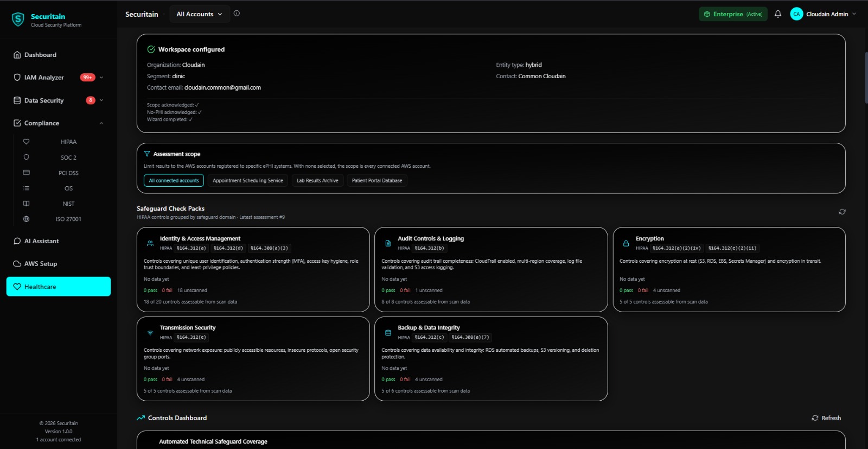The image size is (868, 449).
Task: Select Appointment Scheduling Service scope
Action: [x=248, y=181]
